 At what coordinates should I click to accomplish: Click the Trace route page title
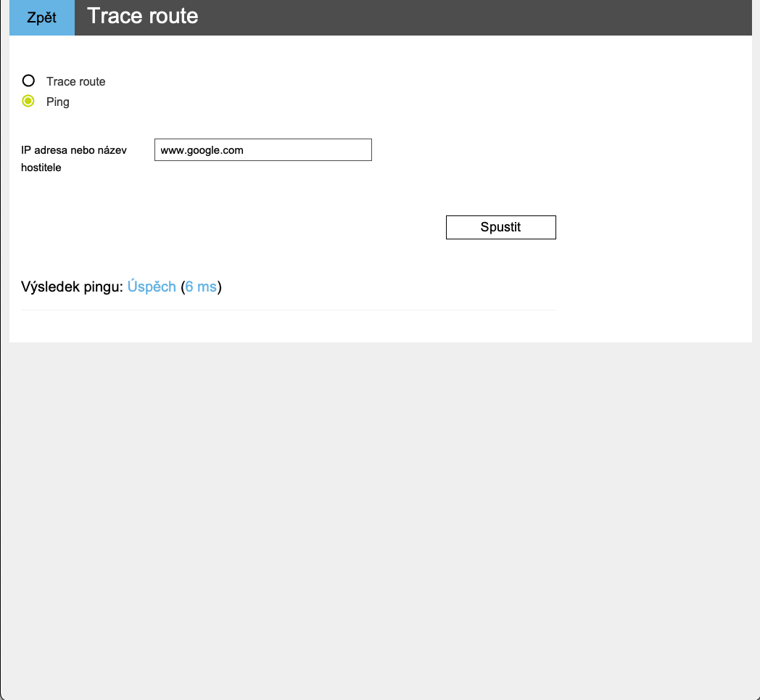(x=142, y=16)
